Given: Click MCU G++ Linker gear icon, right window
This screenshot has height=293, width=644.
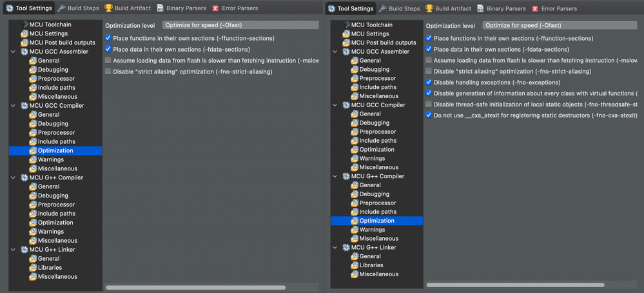Looking at the screenshot, I should click(346, 247).
